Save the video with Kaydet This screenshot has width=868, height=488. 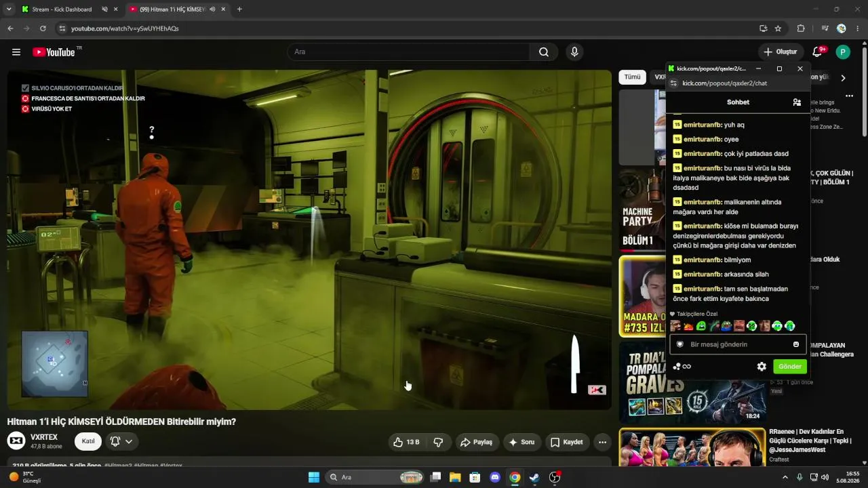[567, 442]
